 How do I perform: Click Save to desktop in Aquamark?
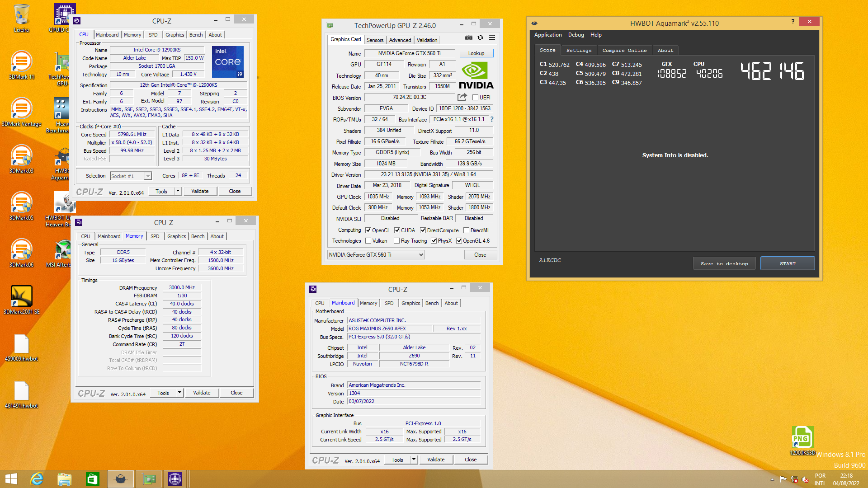(x=724, y=263)
